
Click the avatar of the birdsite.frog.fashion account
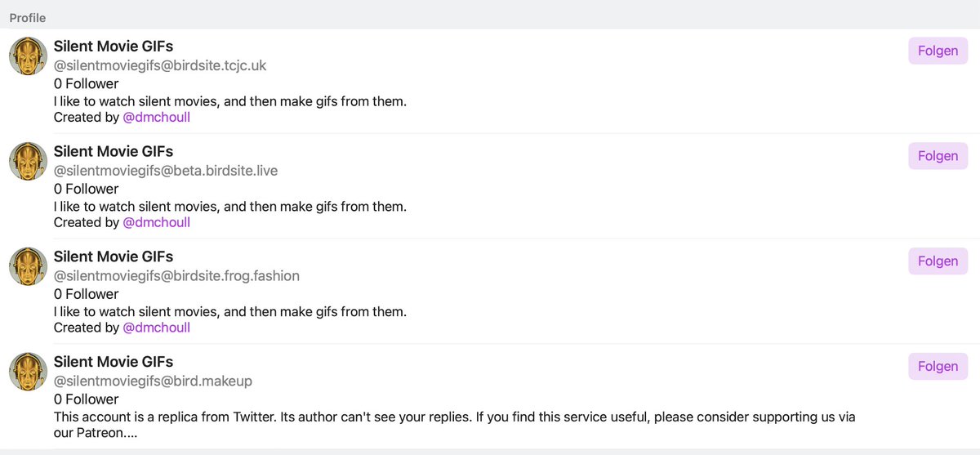tap(28, 267)
